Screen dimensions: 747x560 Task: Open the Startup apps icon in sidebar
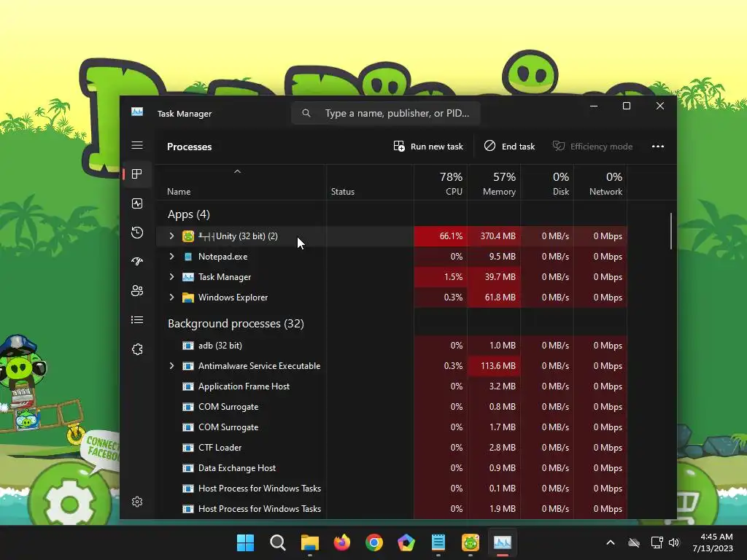(x=137, y=262)
